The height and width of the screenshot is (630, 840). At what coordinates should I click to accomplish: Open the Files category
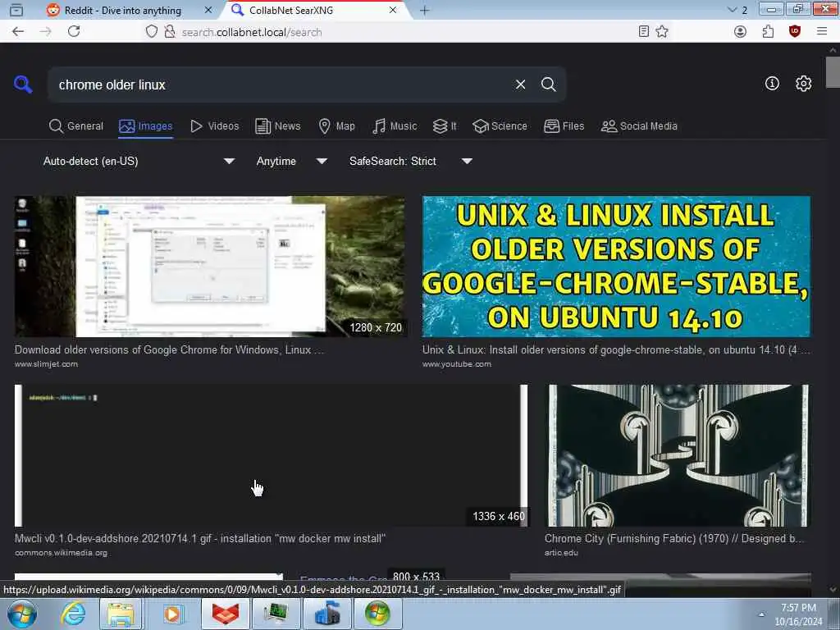click(564, 126)
